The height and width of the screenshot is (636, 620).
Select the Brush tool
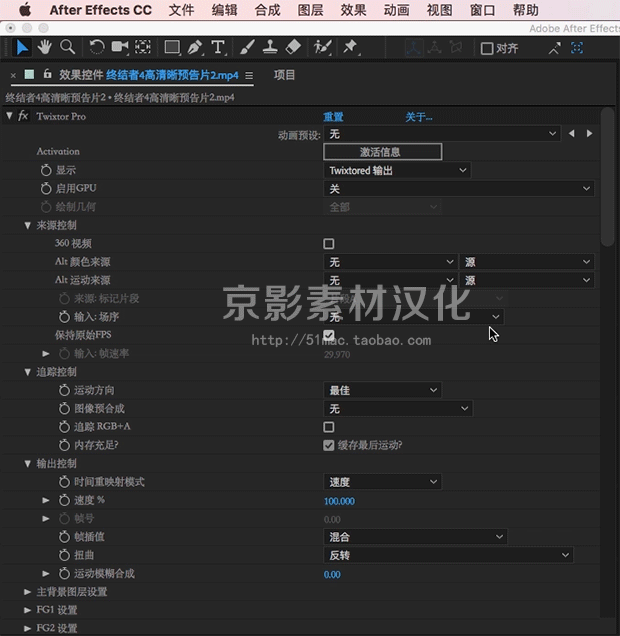click(x=247, y=47)
